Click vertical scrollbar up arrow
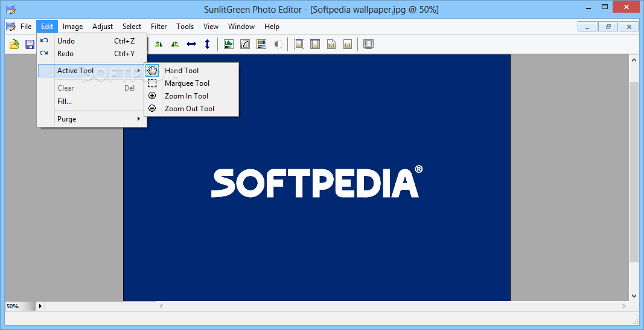The height and width of the screenshot is (330, 644). pyautogui.click(x=634, y=60)
